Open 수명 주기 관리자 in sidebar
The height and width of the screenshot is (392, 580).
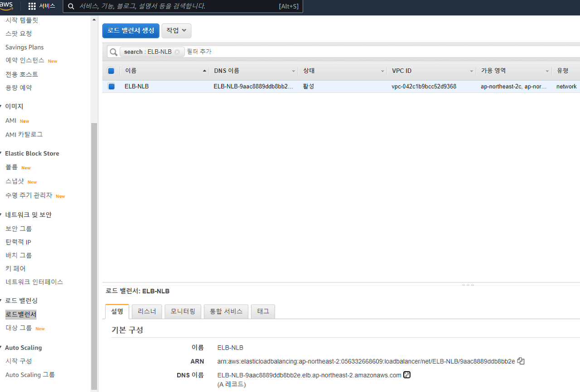coord(29,196)
